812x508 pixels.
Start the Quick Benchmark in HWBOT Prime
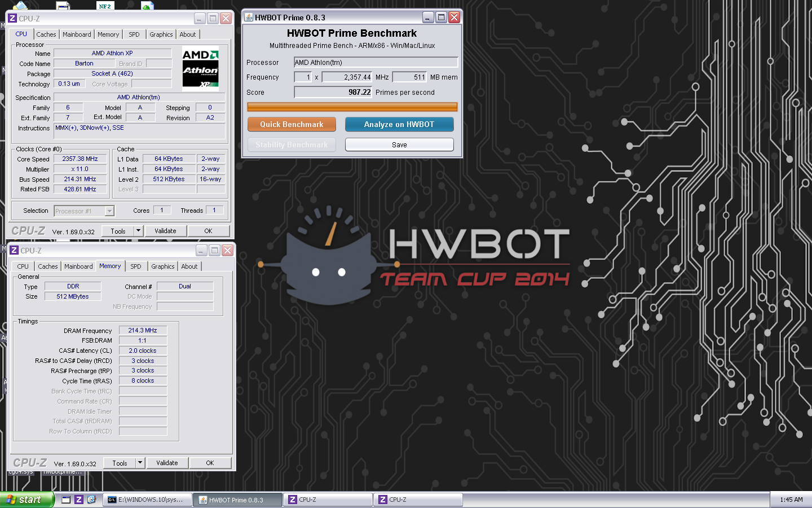pos(292,124)
